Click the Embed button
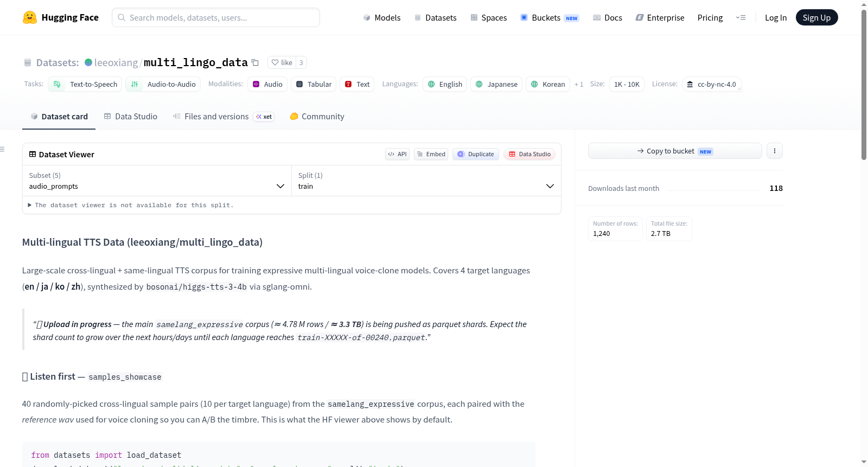868x467 pixels. (x=431, y=154)
